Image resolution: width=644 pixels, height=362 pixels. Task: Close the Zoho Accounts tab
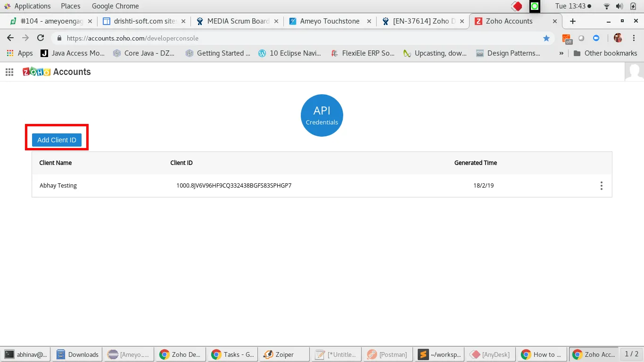click(555, 21)
